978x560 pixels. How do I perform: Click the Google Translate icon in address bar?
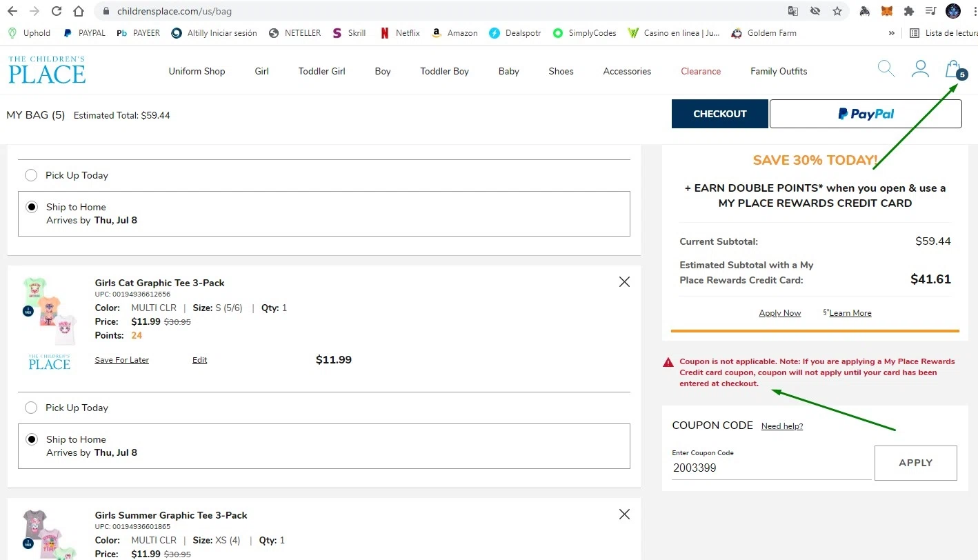pyautogui.click(x=793, y=11)
